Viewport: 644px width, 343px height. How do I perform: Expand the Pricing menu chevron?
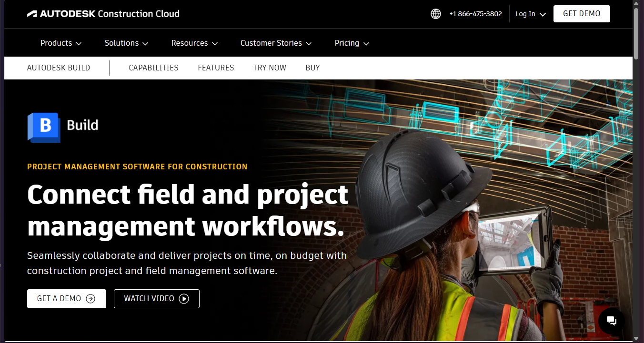tap(366, 43)
